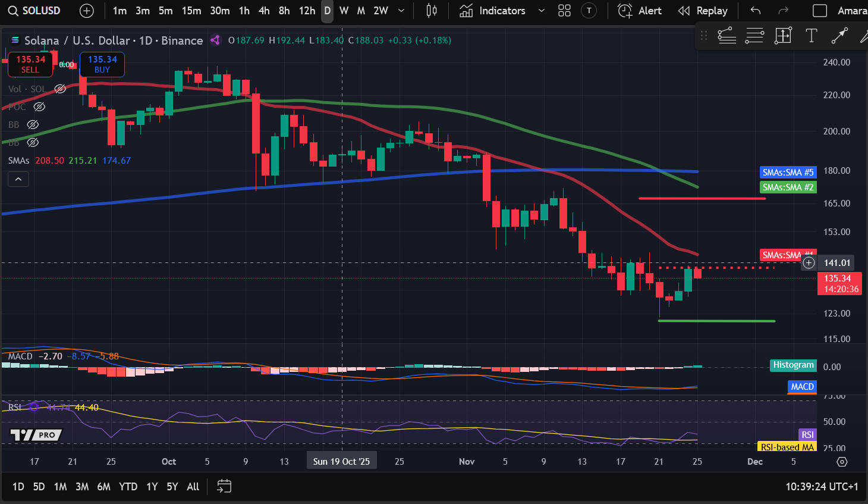Open the candle chart style selector
The height and width of the screenshot is (504, 868).
430,10
